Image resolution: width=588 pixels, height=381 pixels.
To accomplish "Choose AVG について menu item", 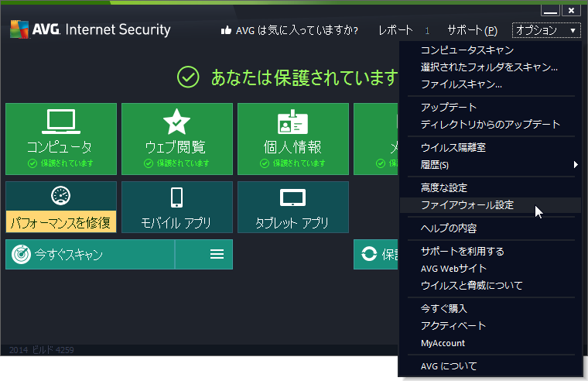I will [449, 366].
